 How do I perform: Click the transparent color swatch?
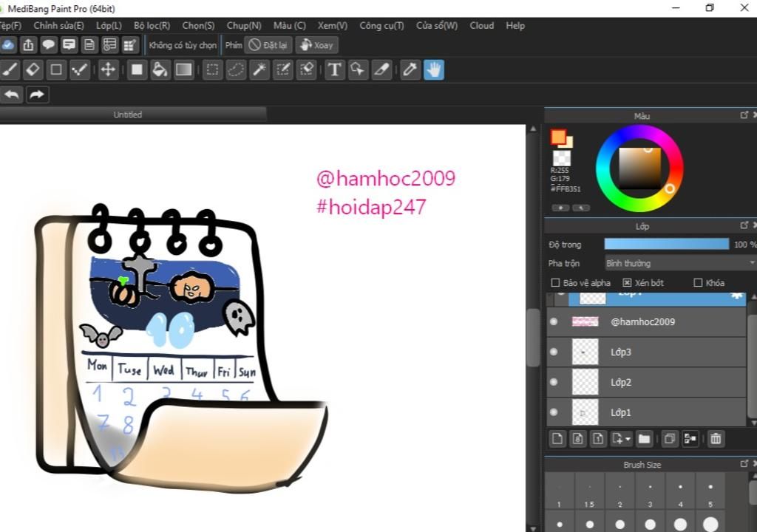(x=561, y=158)
